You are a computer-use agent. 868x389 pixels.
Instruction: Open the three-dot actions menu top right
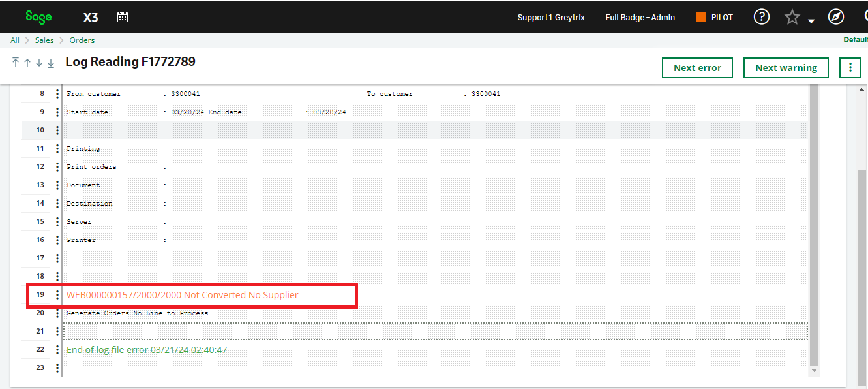(x=850, y=67)
